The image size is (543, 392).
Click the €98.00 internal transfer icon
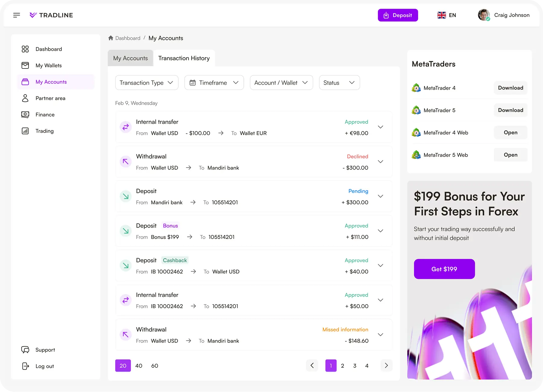pos(126,127)
